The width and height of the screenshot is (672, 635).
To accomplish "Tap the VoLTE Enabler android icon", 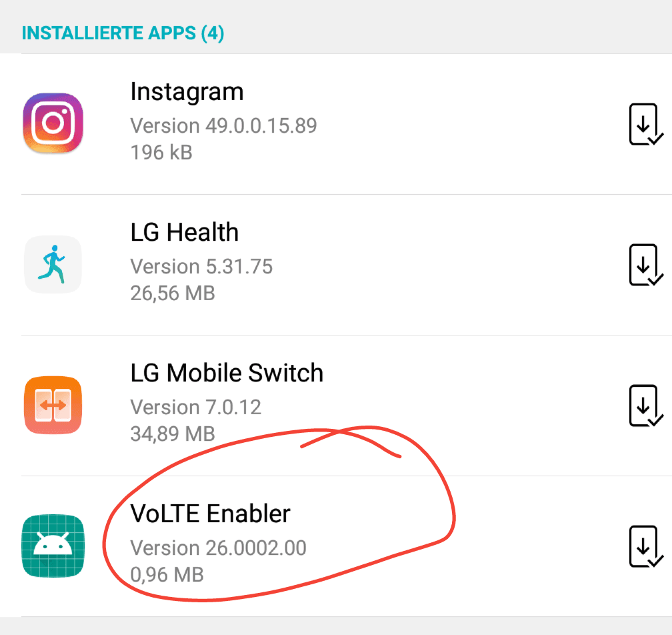I will (53, 546).
